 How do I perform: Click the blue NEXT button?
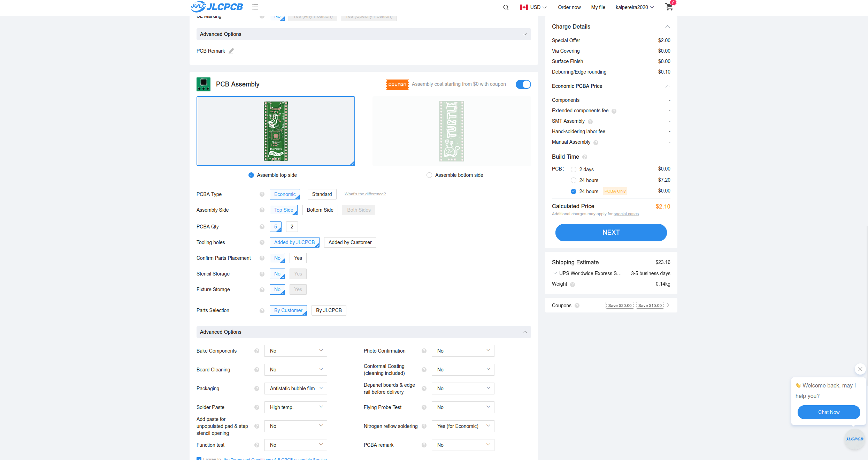[611, 233]
